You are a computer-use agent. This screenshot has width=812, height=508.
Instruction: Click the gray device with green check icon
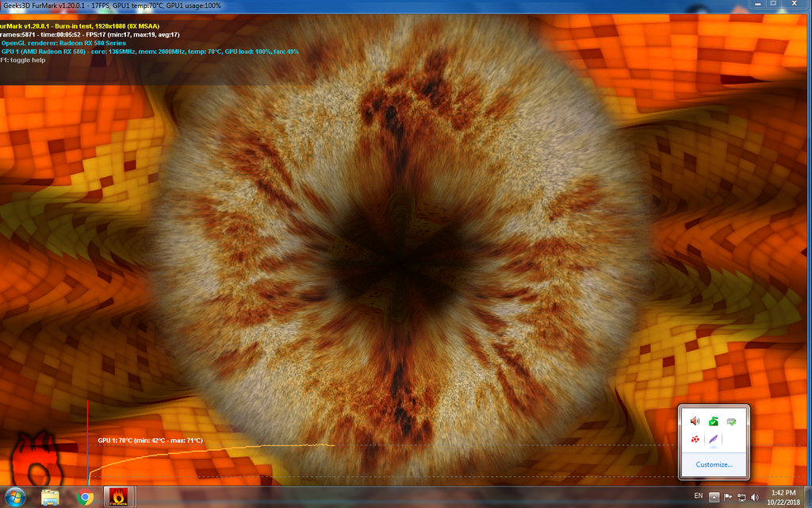[732, 421]
